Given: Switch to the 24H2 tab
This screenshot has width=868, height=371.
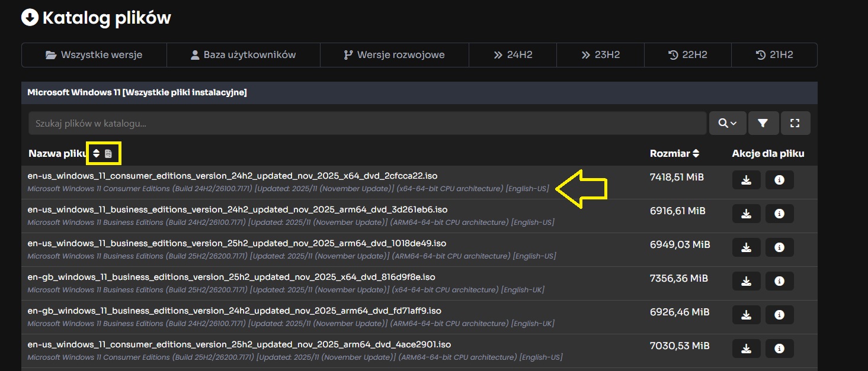Looking at the screenshot, I should pyautogui.click(x=513, y=55).
